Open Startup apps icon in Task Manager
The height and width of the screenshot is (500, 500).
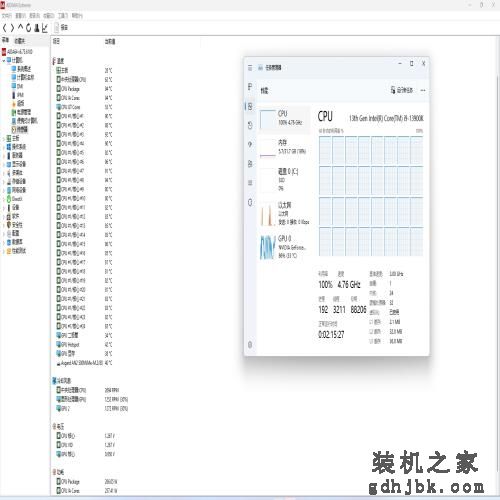point(250,144)
